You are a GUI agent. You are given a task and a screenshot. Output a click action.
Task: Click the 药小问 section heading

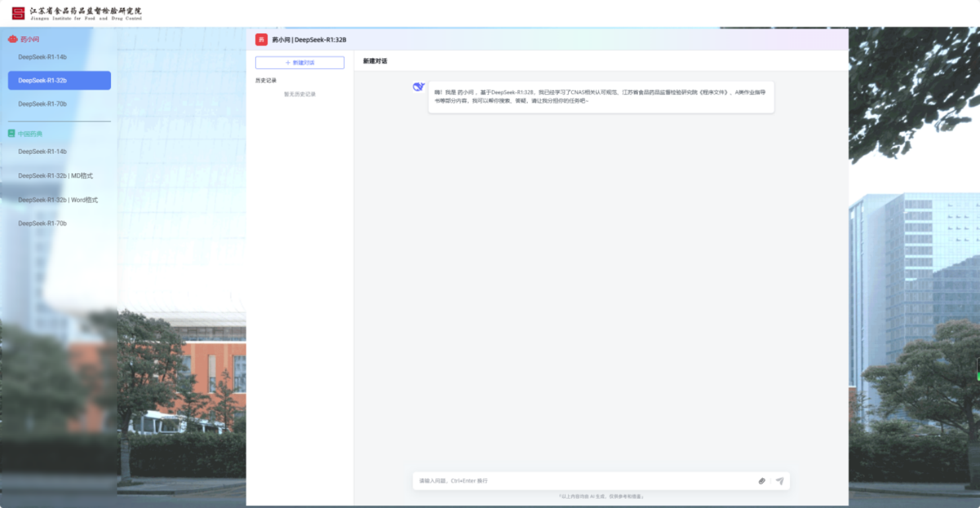pyautogui.click(x=30, y=40)
